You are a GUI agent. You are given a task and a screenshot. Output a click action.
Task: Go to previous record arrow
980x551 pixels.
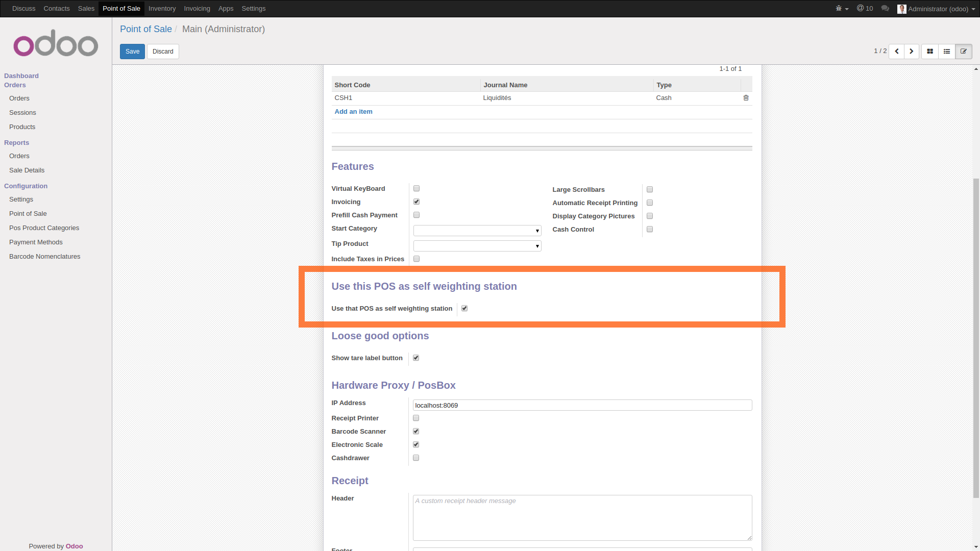pyautogui.click(x=896, y=52)
